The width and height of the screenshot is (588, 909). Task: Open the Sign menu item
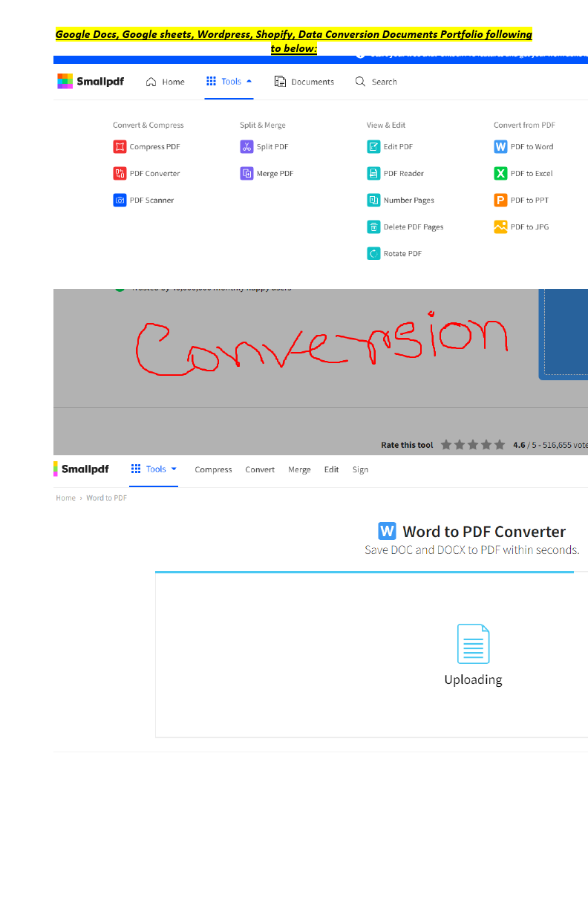pos(360,469)
